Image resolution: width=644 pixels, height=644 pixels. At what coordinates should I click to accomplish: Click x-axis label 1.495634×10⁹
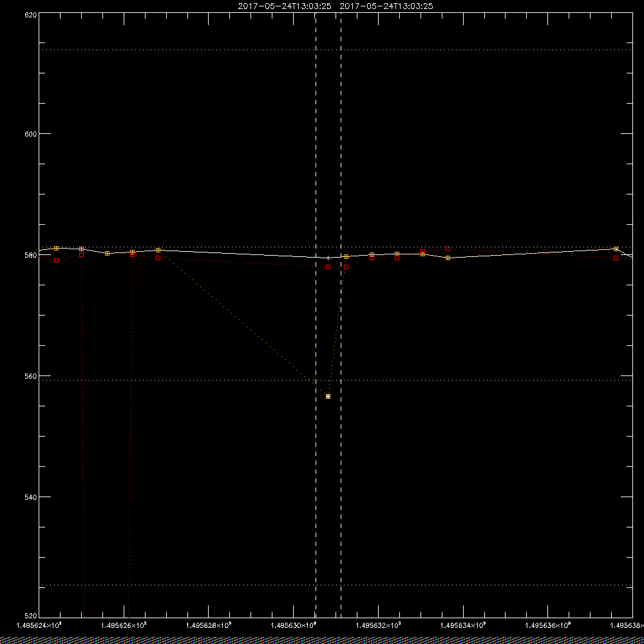point(463,625)
